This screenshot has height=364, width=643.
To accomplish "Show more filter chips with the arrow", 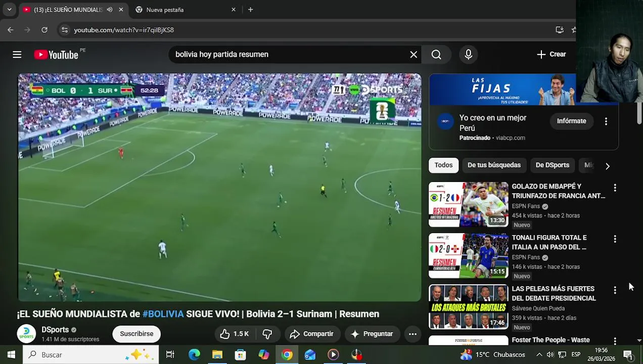I will click(608, 166).
